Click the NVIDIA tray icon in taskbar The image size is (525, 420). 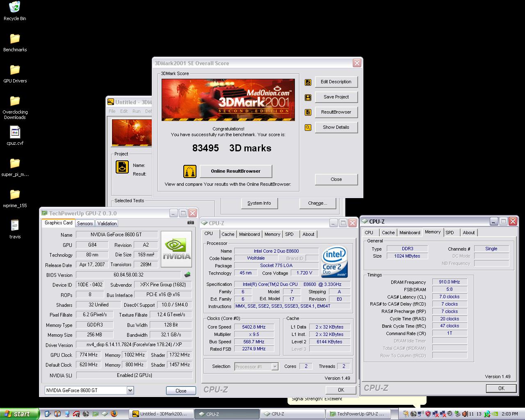pos(495,414)
